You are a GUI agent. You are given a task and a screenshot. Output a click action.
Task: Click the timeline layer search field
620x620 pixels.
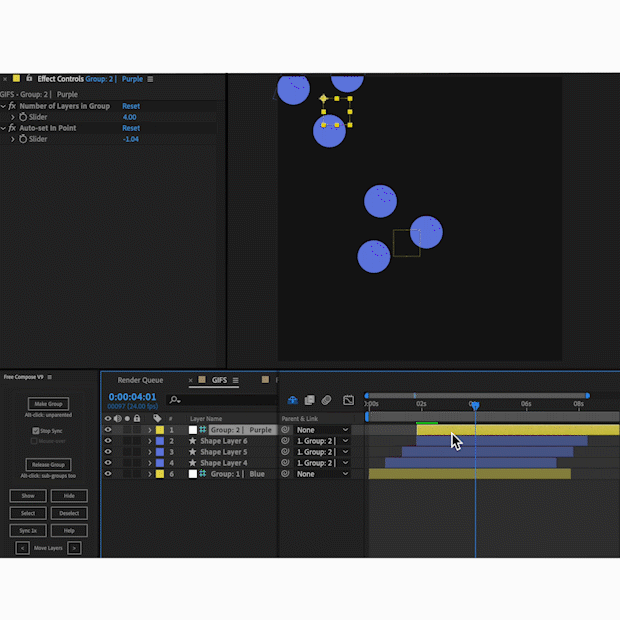[x=221, y=400]
